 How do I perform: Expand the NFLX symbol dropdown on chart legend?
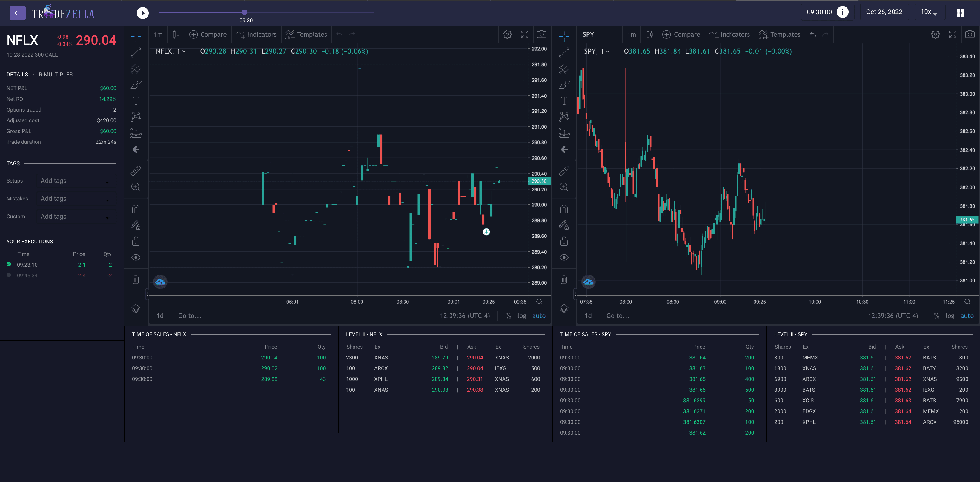(184, 51)
